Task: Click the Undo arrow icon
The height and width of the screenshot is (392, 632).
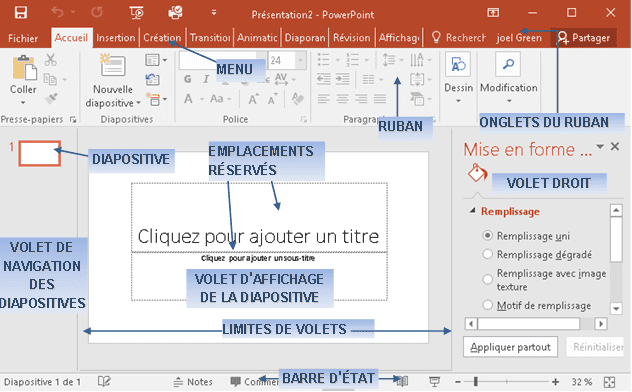Action: click(57, 12)
